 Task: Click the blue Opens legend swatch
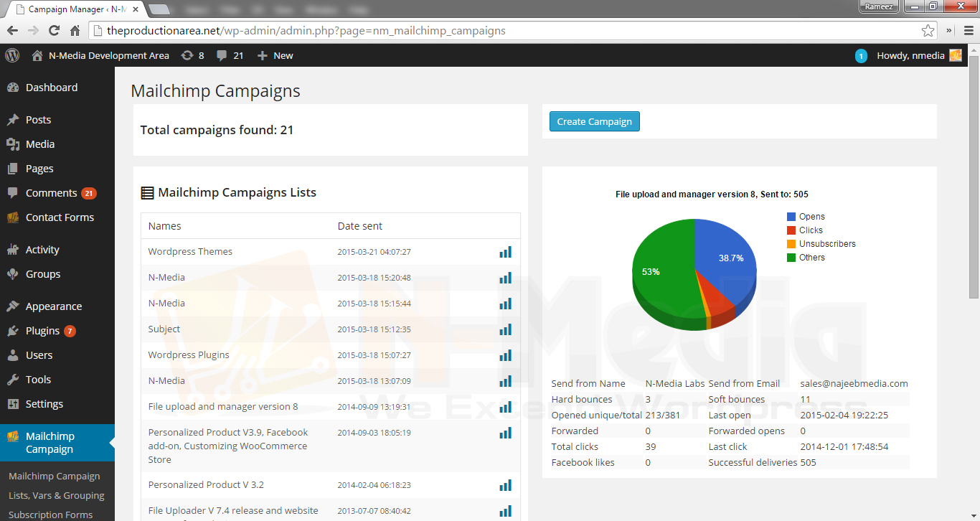tap(791, 217)
